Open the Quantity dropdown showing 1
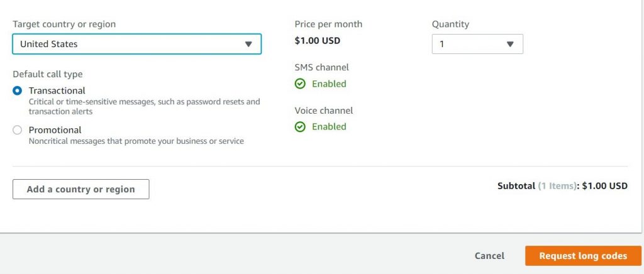Screen dimensions: 644x274 [x=477, y=44]
